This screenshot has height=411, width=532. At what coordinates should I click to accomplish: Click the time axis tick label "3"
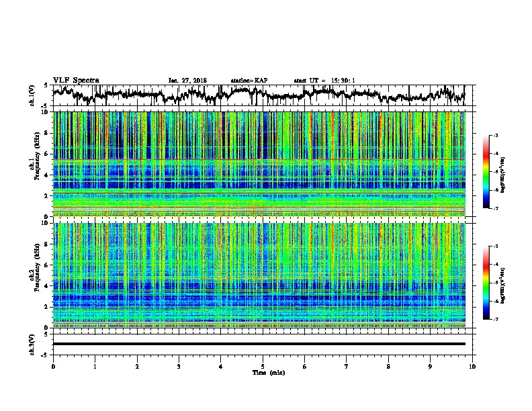[179, 366]
